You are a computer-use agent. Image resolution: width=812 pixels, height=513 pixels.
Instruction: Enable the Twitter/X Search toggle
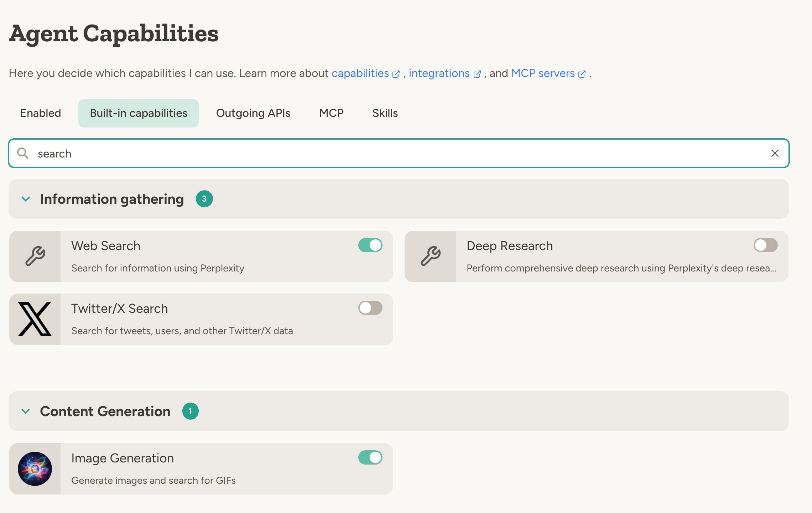[x=370, y=308]
